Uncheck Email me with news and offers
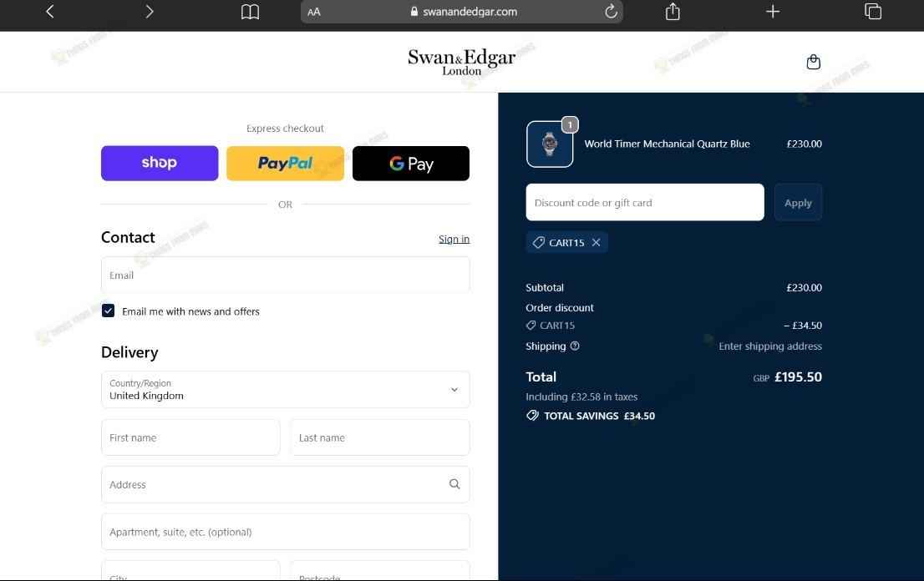This screenshot has width=924, height=581. coord(108,311)
